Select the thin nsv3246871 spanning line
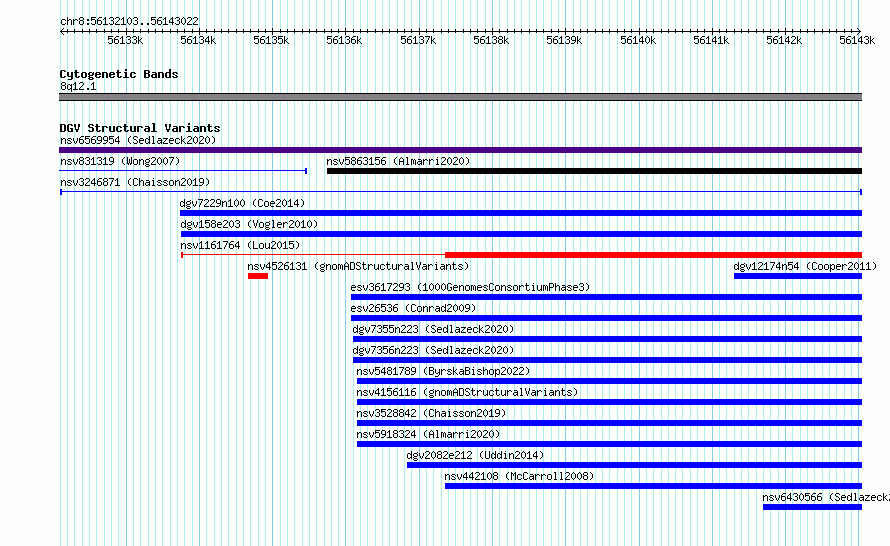This screenshot has width=890, height=546. pyautogui.click(x=461, y=192)
